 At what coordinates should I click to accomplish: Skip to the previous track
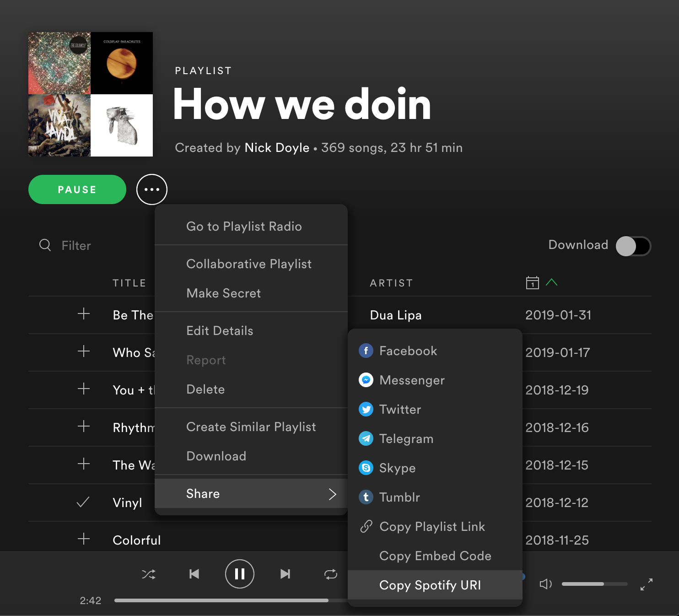click(194, 574)
